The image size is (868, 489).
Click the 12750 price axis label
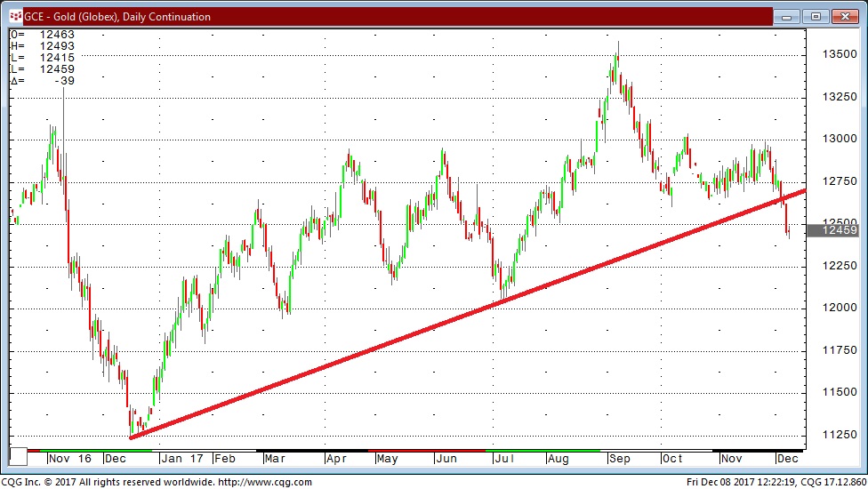[x=840, y=181]
